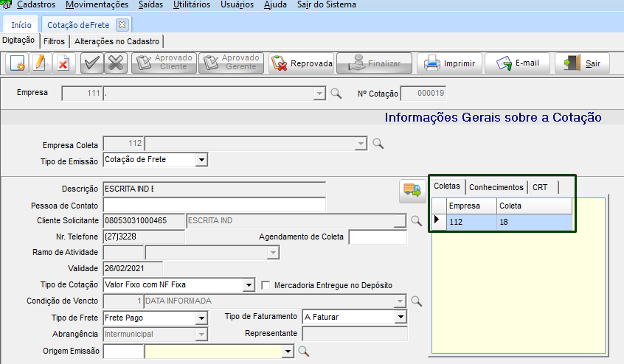Switch to the Filtros tab

(x=54, y=41)
